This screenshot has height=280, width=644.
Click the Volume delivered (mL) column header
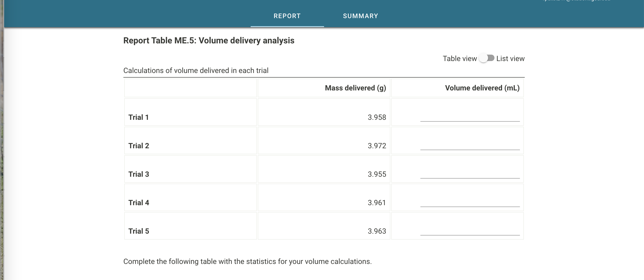482,88
